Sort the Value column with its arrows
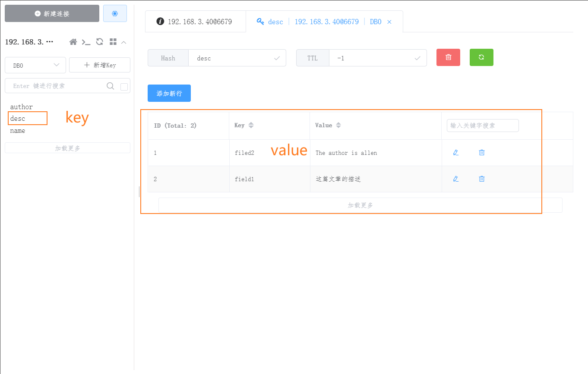The image size is (588, 374). click(338, 125)
